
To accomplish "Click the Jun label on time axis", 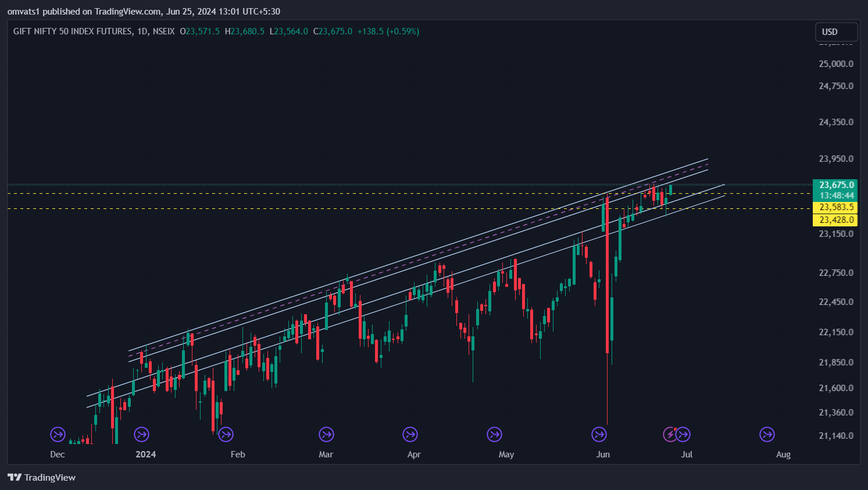I will click(603, 455).
